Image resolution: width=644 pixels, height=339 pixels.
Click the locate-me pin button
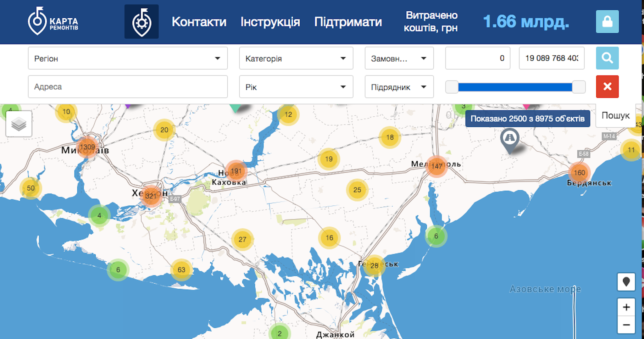pyautogui.click(x=626, y=282)
